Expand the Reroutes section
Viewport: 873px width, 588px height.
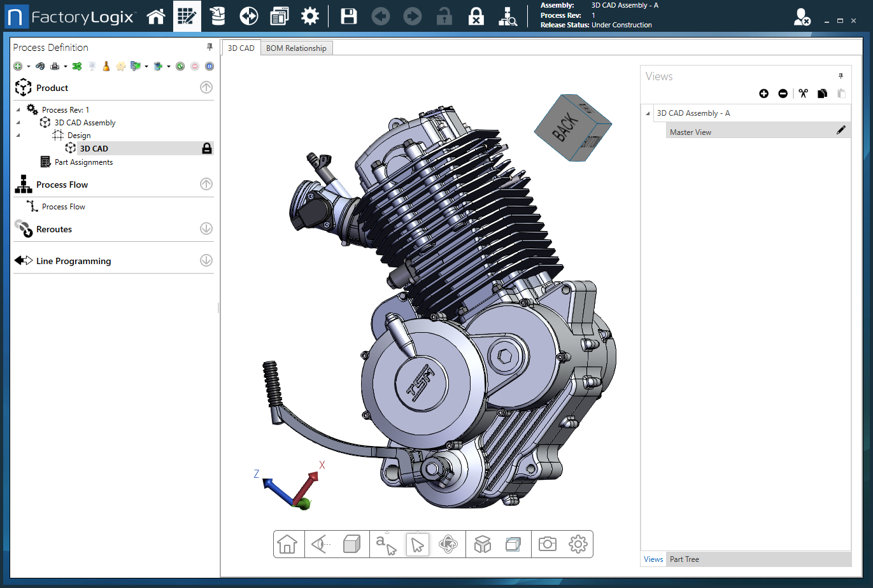(206, 228)
